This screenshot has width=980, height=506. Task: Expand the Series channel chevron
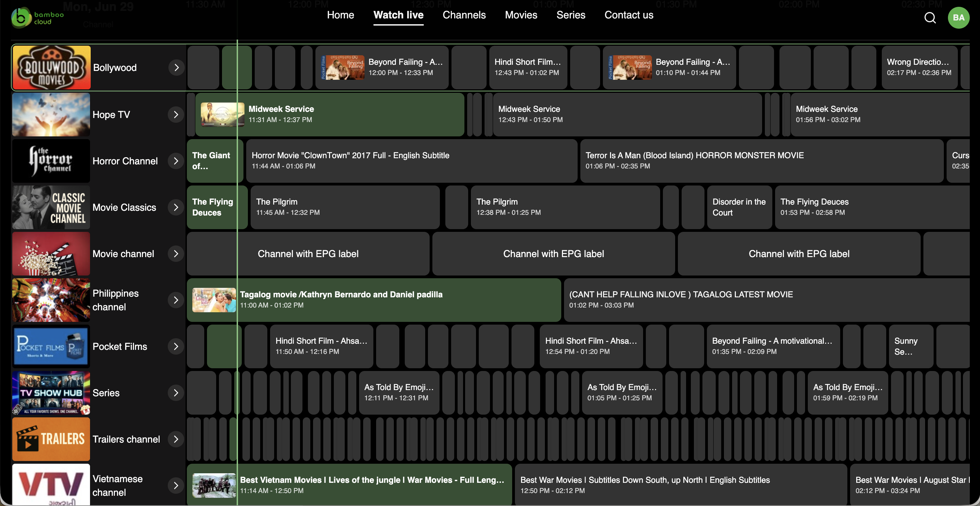click(176, 393)
